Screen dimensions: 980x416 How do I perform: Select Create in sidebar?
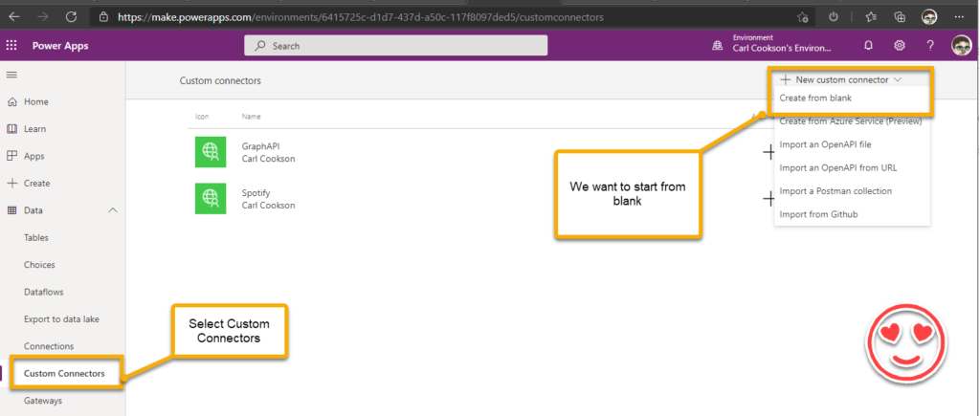[x=37, y=183]
